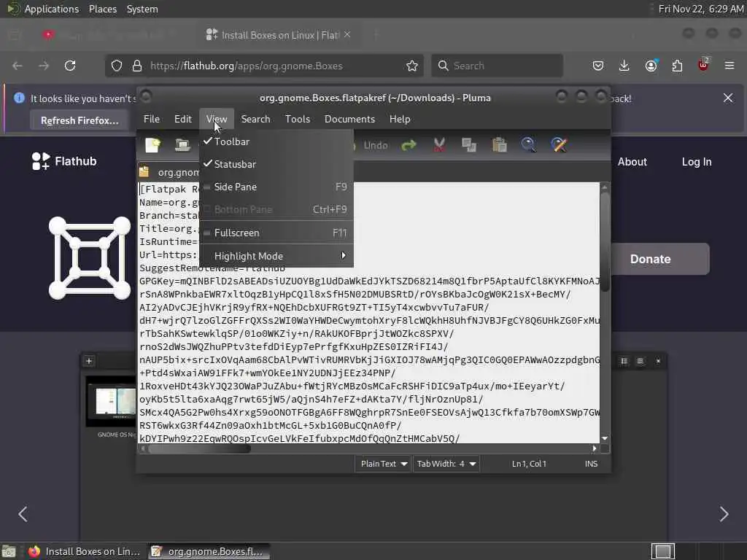The image size is (747, 560).
Task: Close the Install Boxes on Linux tab
Action: click(x=347, y=35)
